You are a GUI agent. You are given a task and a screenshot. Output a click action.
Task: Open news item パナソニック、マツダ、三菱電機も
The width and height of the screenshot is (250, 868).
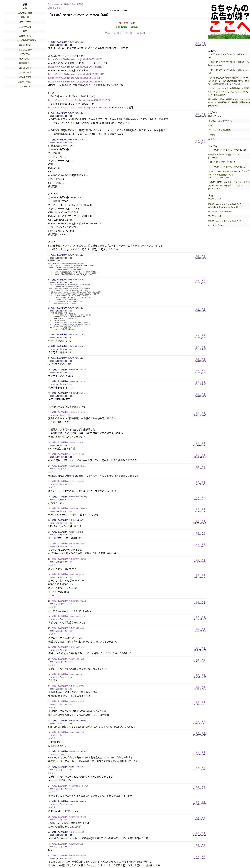229,92
